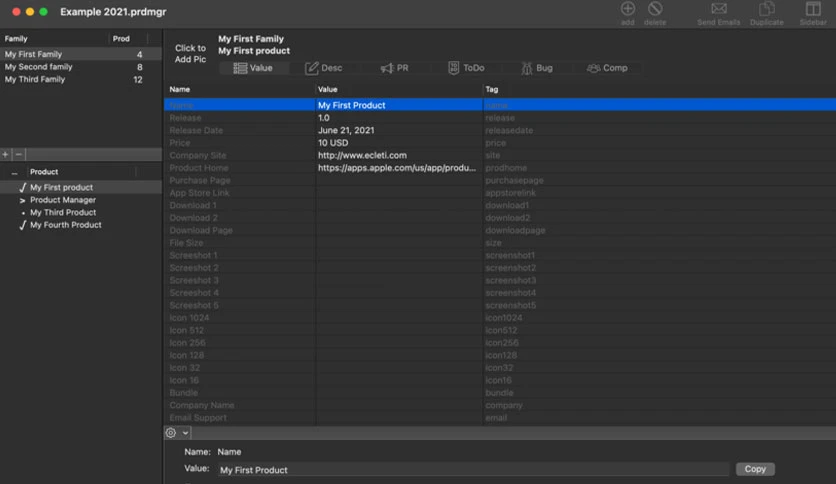The width and height of the screenshot is (836, 484).
Task: Switch to the Bug tab
Action: pos(537,68)
